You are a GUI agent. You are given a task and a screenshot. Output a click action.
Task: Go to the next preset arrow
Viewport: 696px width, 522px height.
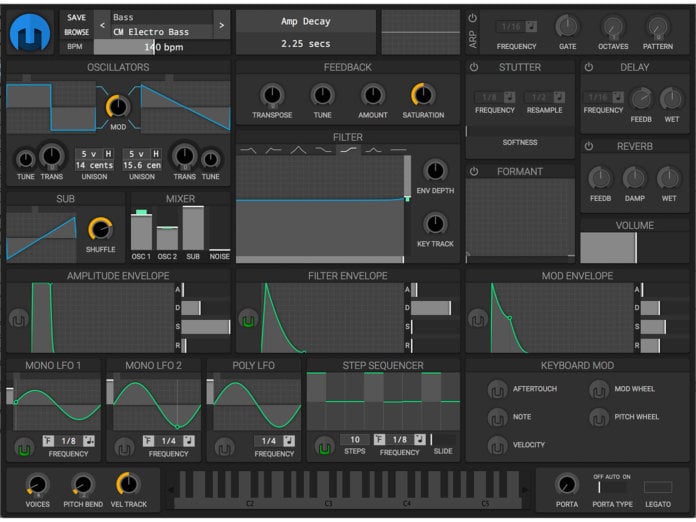221,24
